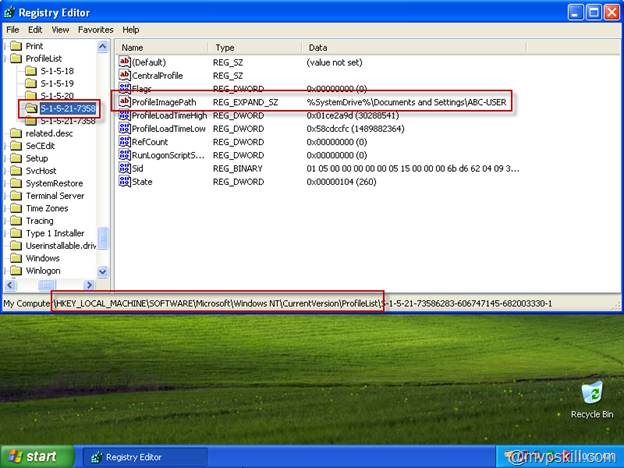
Task: Click the Windows folder icon
Action: (16, 258)
